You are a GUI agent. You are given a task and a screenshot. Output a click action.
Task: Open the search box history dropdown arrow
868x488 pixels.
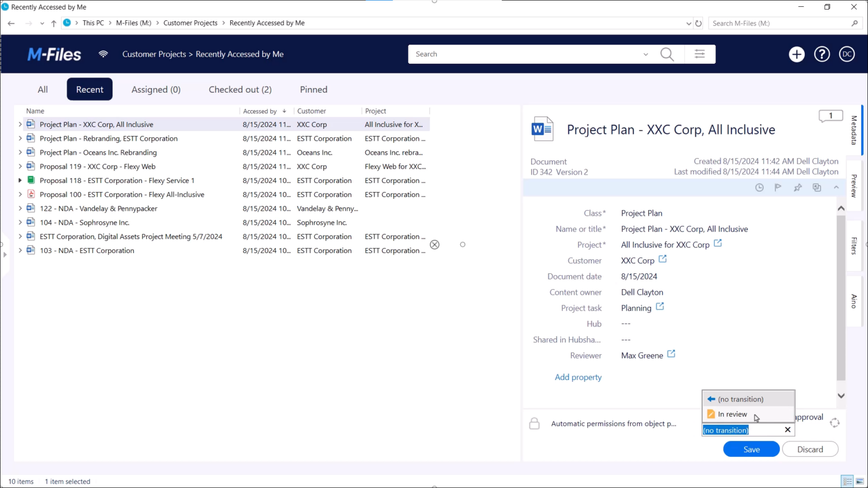(x=645, y=55)
